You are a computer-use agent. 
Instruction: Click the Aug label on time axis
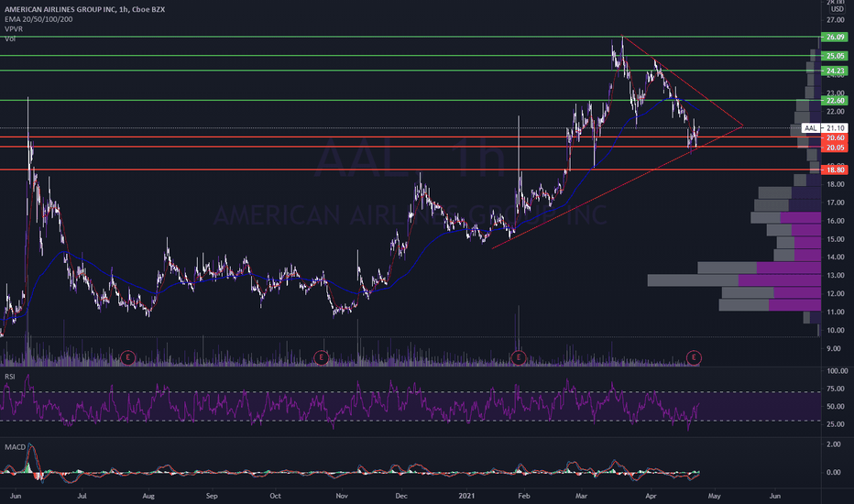pos(148,496)
